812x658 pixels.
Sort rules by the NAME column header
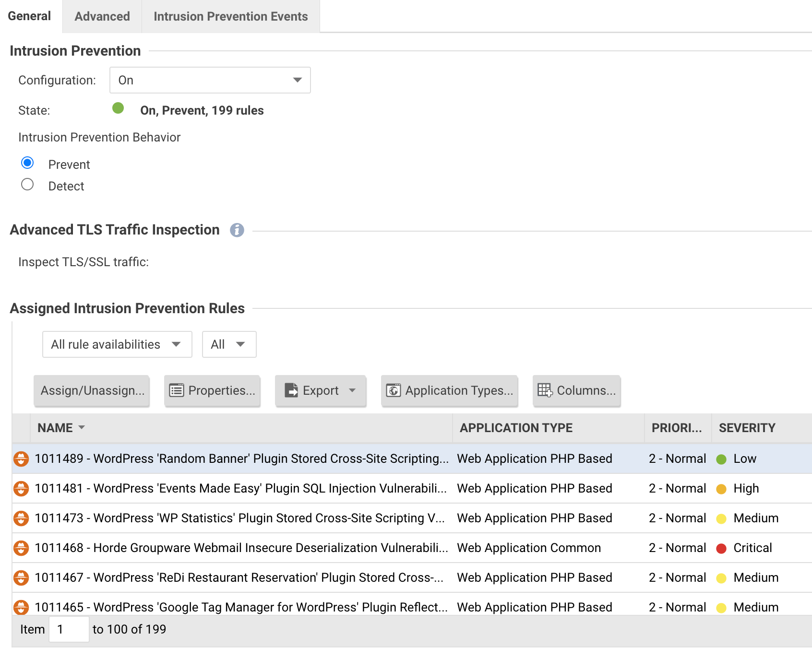[55, 428]
